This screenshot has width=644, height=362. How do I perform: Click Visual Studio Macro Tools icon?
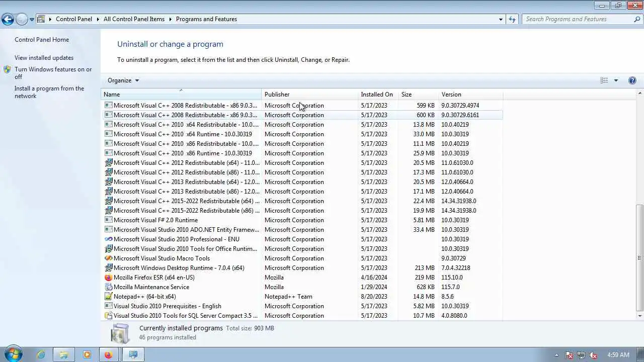tap(108, 258)
